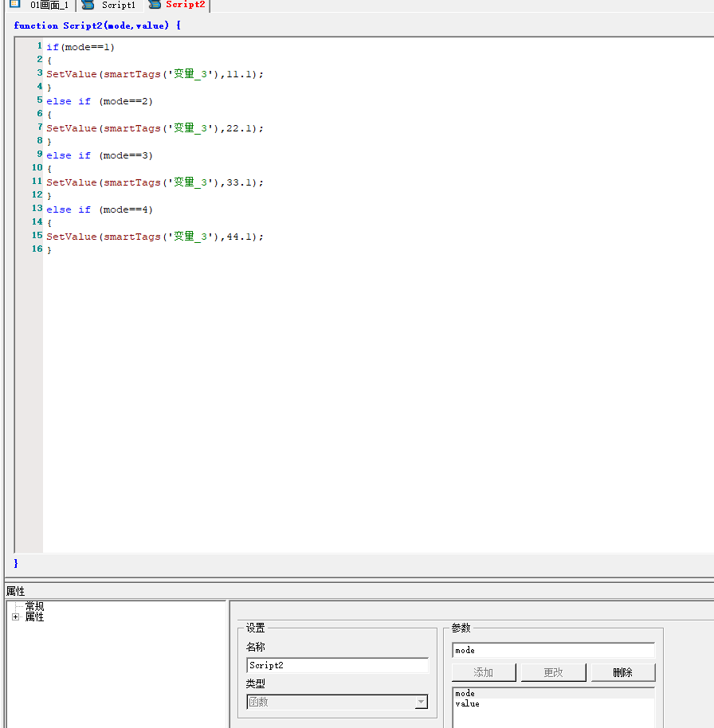The width and height of the screenshot is (714, 728).
Task: Click the 添加 button
Action: [x=484, y=672]
